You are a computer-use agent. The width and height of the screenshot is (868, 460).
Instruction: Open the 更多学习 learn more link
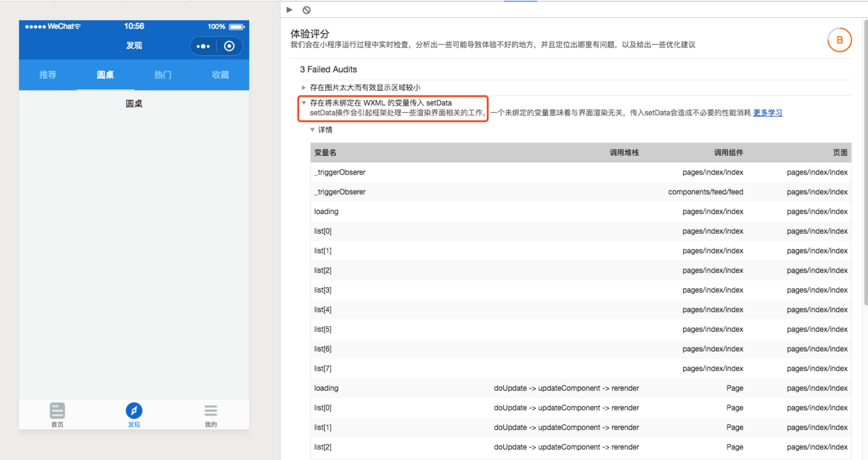click(768, 113)
